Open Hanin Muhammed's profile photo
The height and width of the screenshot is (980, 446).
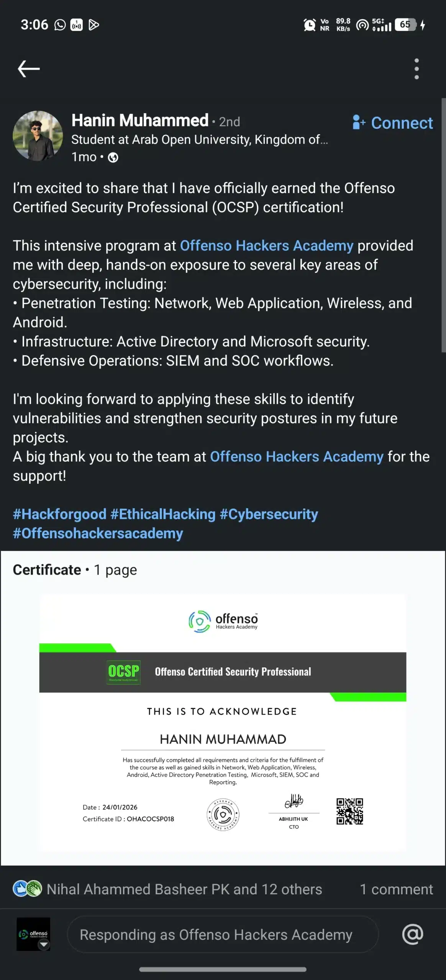pos(38,136)
